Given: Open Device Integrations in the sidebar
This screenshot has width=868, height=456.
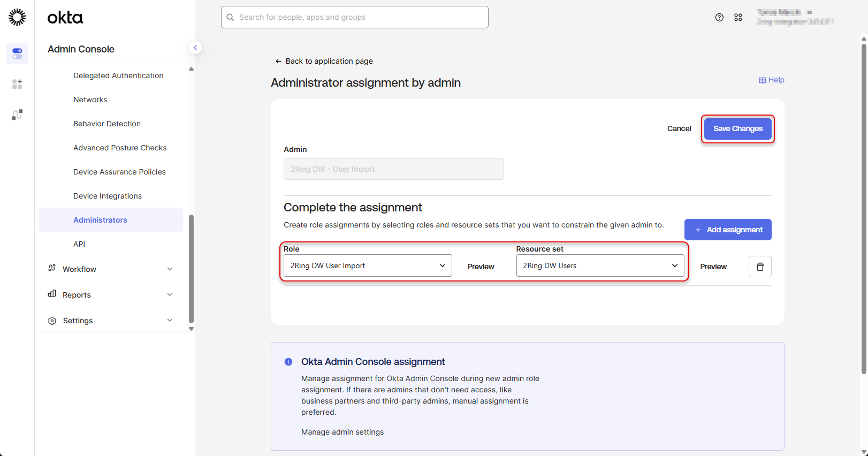Looking at the screenshot, I should [108, 196].
